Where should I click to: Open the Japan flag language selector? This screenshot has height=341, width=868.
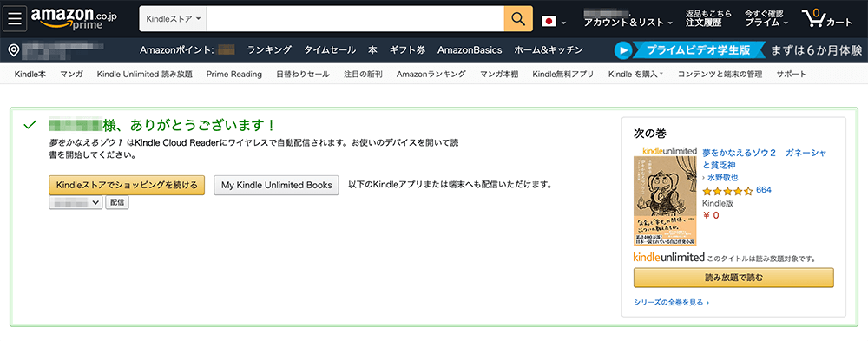click(x=553, y=23)
